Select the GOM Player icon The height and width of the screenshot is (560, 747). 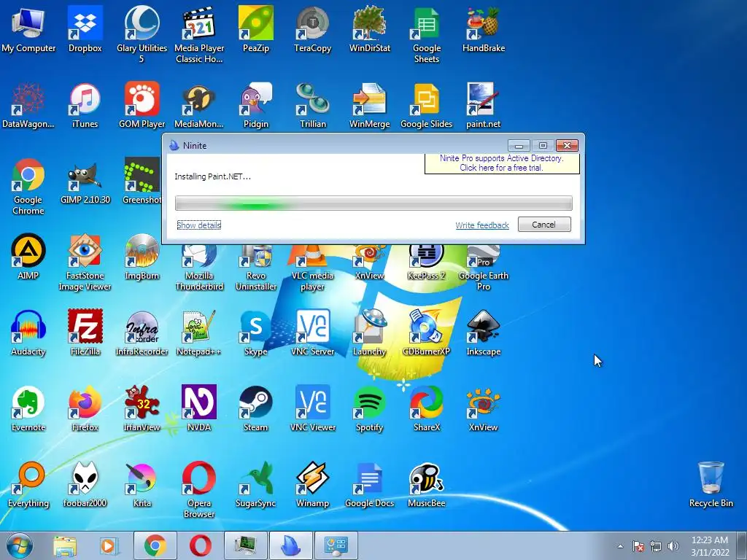pos(142,105)
